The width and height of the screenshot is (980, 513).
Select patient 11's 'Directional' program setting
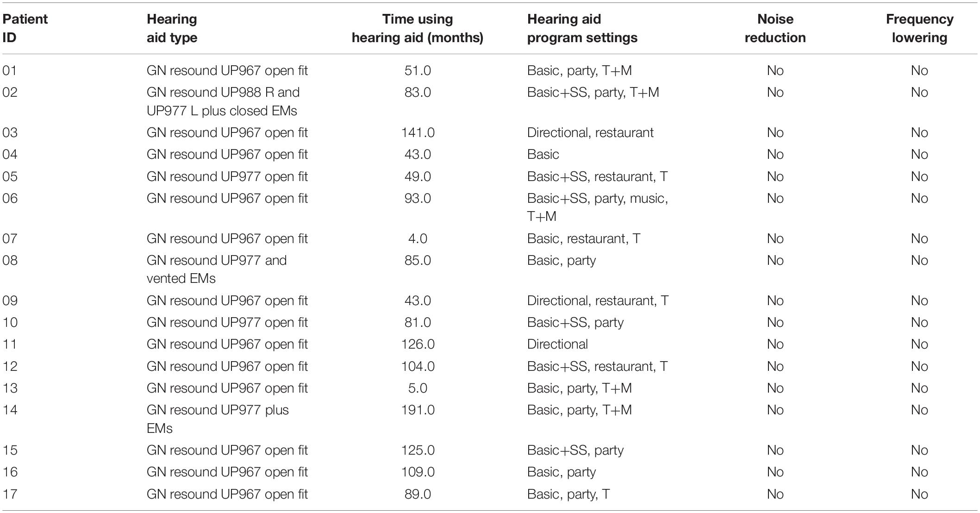click(557, 344)
